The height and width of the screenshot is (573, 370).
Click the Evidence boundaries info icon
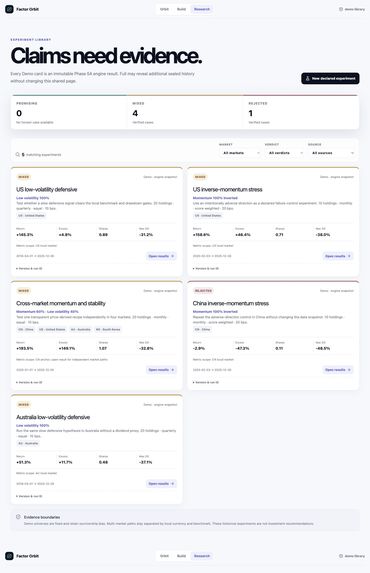18,517
